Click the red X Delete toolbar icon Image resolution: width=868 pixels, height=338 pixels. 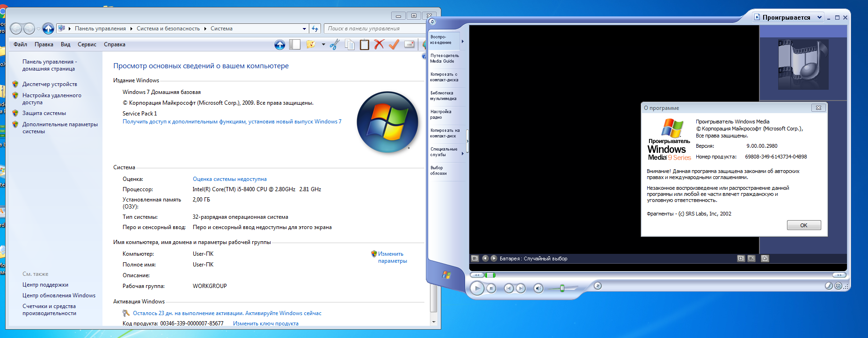click(379, 44)
